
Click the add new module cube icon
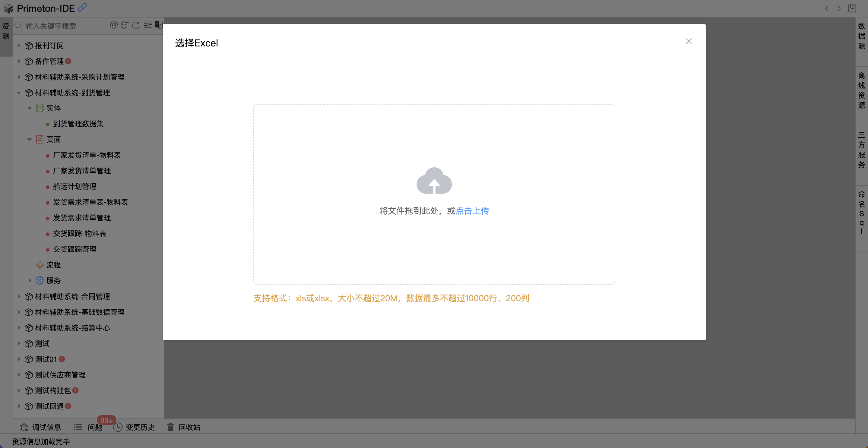(x=125, y=25)
